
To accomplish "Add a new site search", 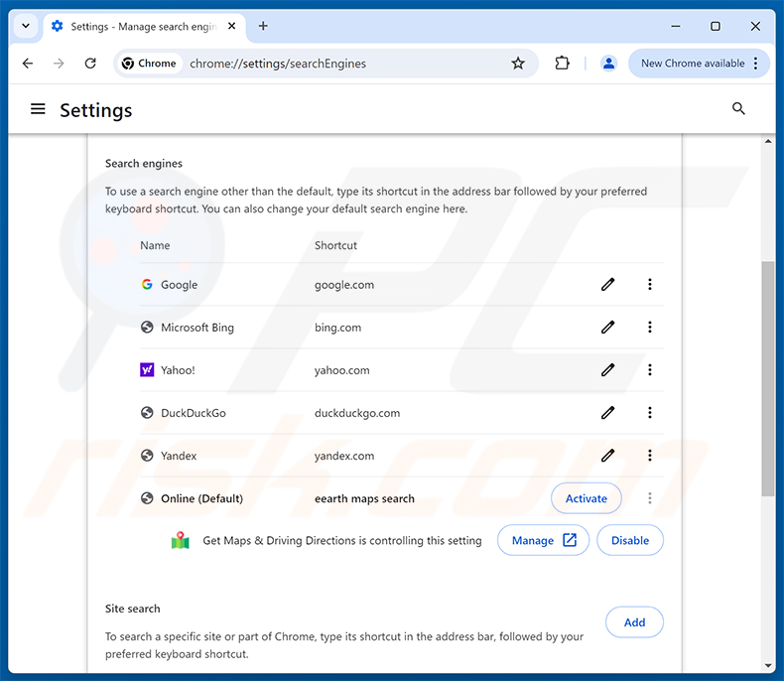I will pos(634,622).
